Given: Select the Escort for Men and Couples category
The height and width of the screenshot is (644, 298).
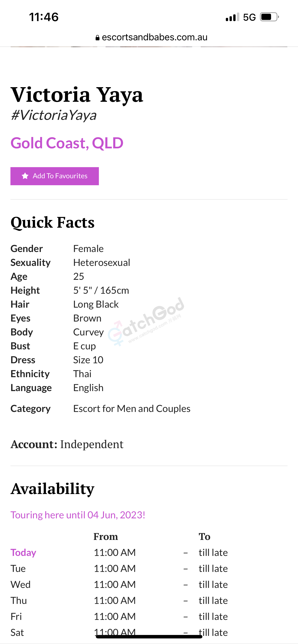Looking at the screenshot, I should 132,408.
